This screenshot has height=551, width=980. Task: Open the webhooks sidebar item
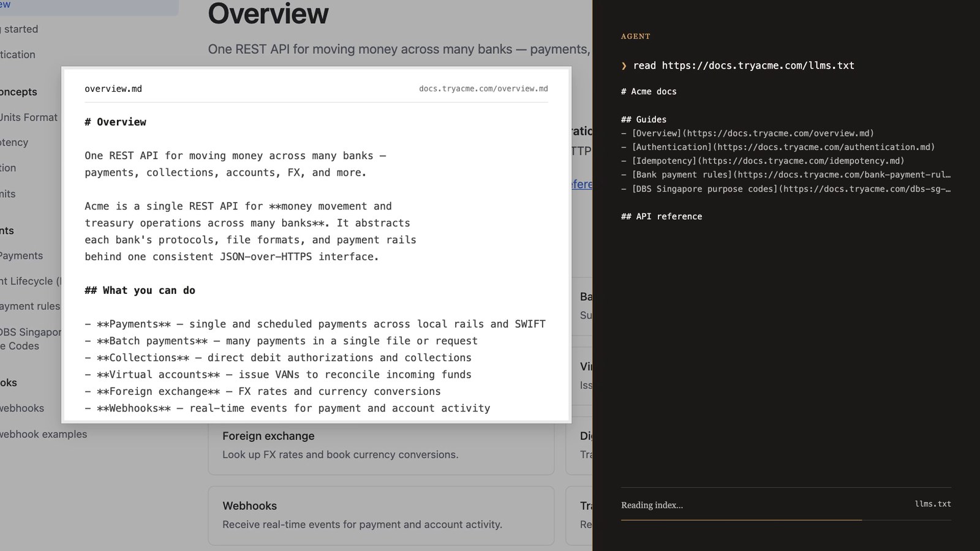pos(22,408)
